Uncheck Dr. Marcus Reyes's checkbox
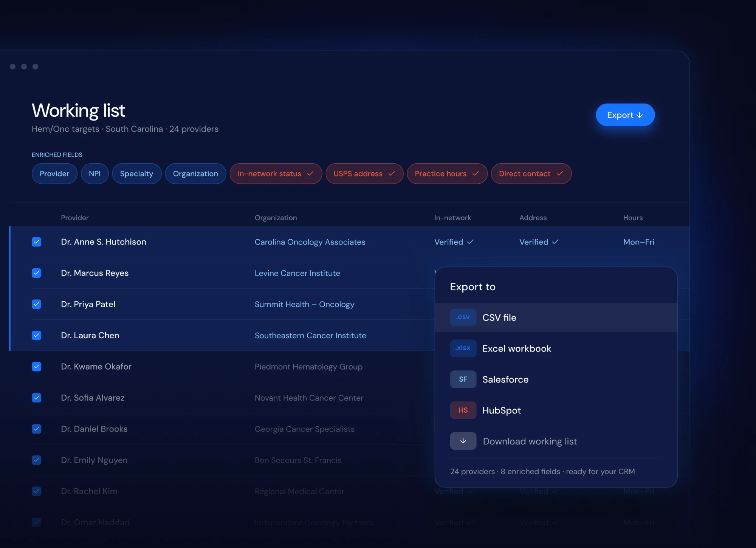The width and height of the screenshot is (756, 548). tap(37, 273)
